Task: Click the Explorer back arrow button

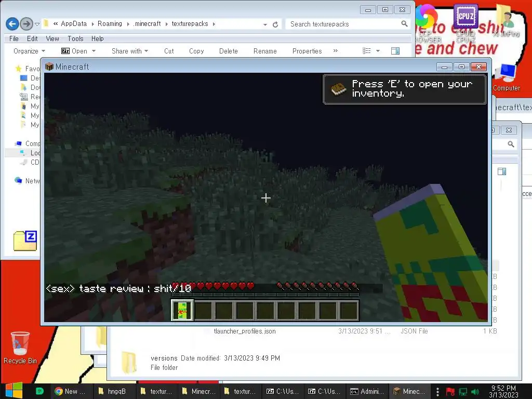Action: [x=12, y=24]
